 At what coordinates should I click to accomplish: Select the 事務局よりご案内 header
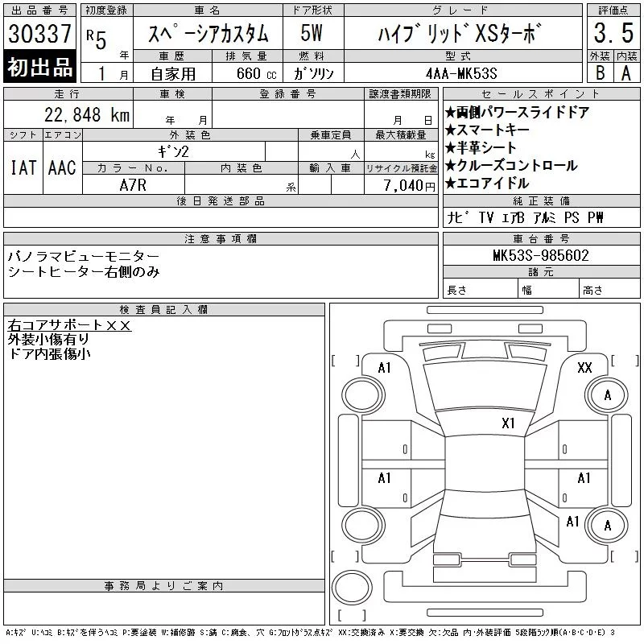point(163,586)
